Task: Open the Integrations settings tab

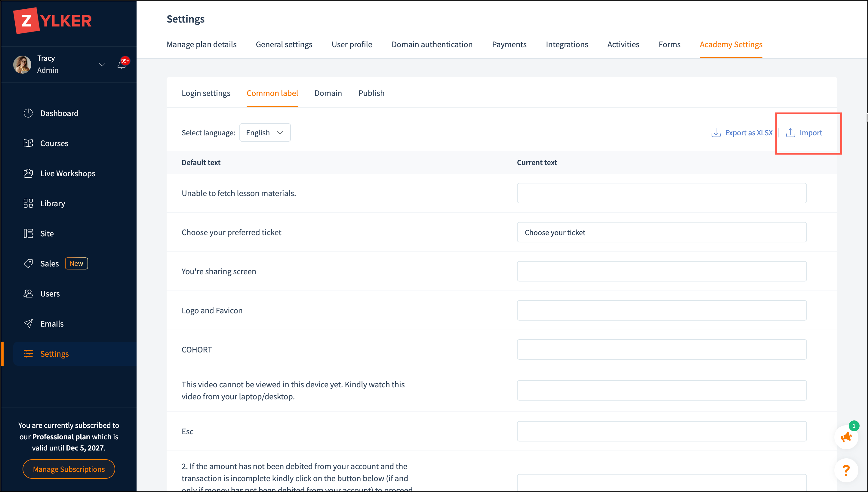Action: [x=567, y=45]
